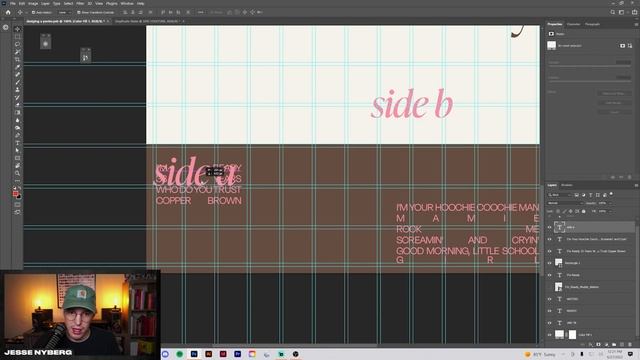This screenshot has height=360, width=640.
Task: Select the Pen tool
Action: tap(18, 135)
